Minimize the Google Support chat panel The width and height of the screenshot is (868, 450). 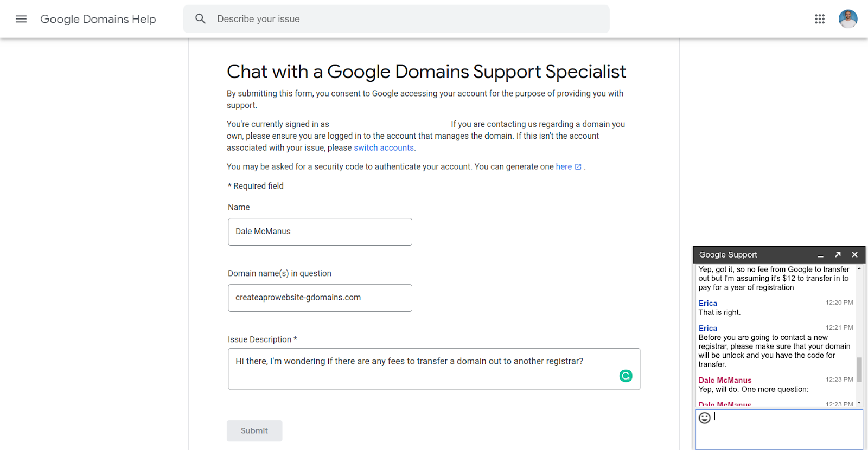[x=821, y=255]
